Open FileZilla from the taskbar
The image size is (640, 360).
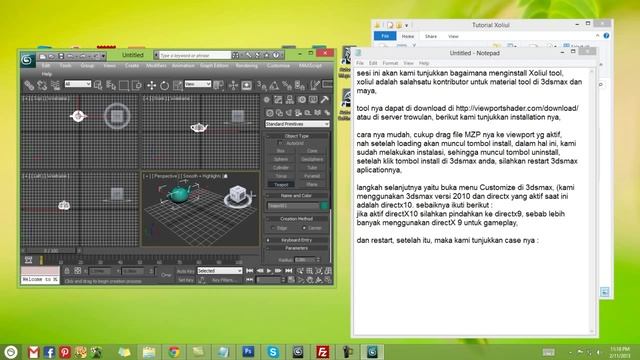pyautogui.click(x=322, y=352)
